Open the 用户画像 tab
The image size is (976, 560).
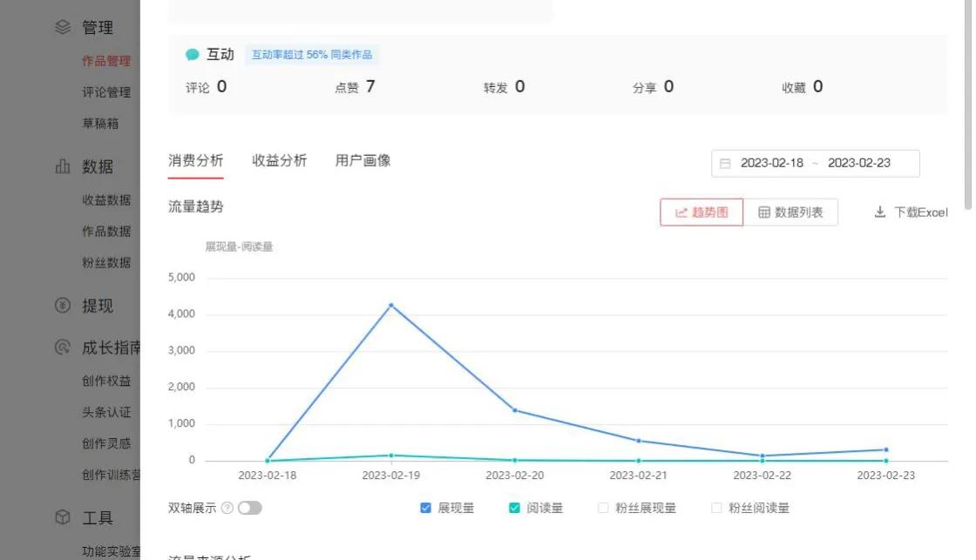coord(363,159)
